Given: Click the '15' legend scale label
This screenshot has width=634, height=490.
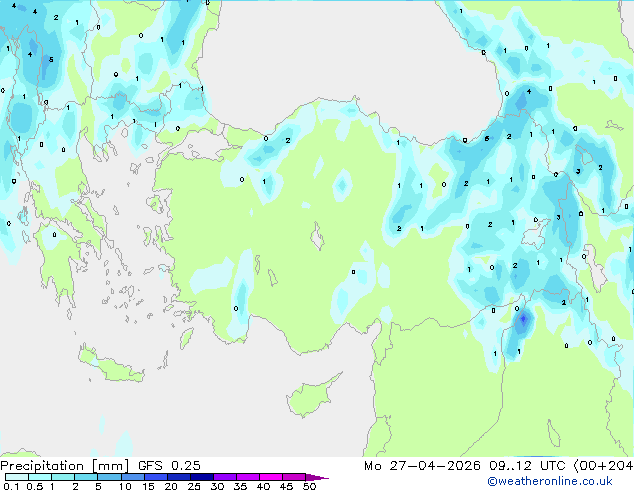Looking at the screenshot, I should pos(148,486).
